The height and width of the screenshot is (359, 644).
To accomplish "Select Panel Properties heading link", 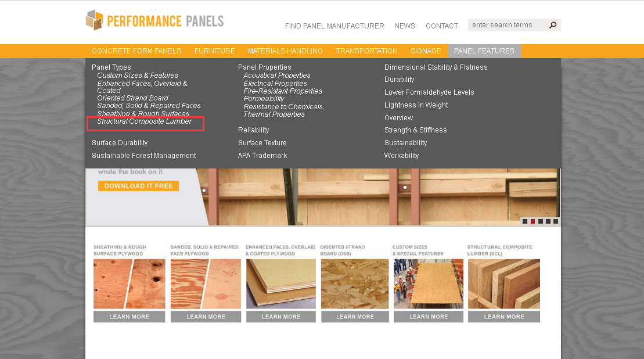I will 264,67.
